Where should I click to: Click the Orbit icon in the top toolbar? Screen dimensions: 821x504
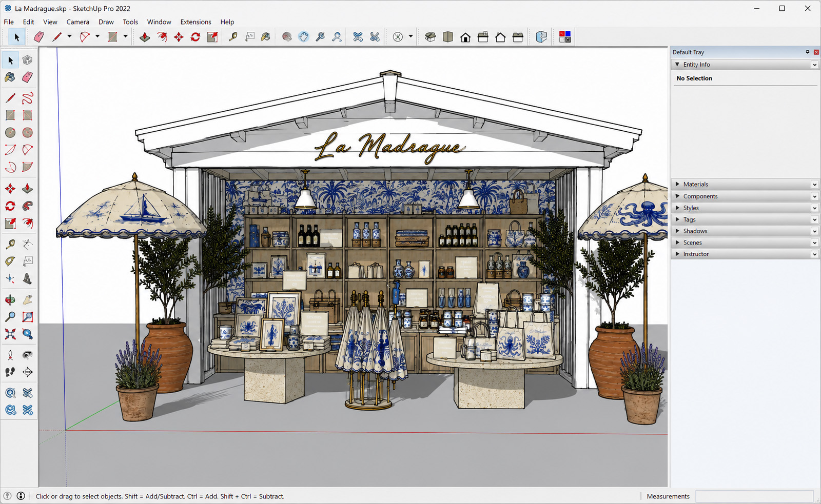(287, 37)
